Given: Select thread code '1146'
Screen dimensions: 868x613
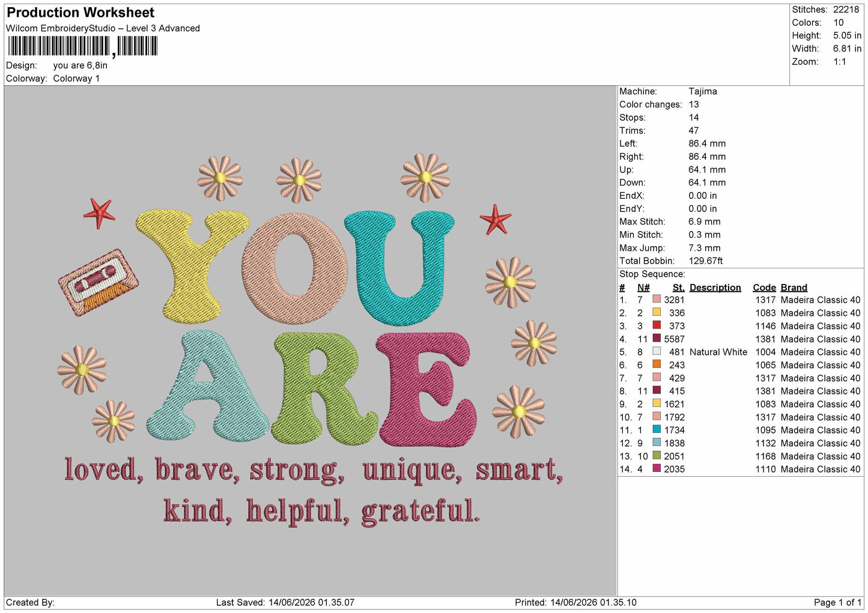Looking at the screenshot, I should [765, 325].
